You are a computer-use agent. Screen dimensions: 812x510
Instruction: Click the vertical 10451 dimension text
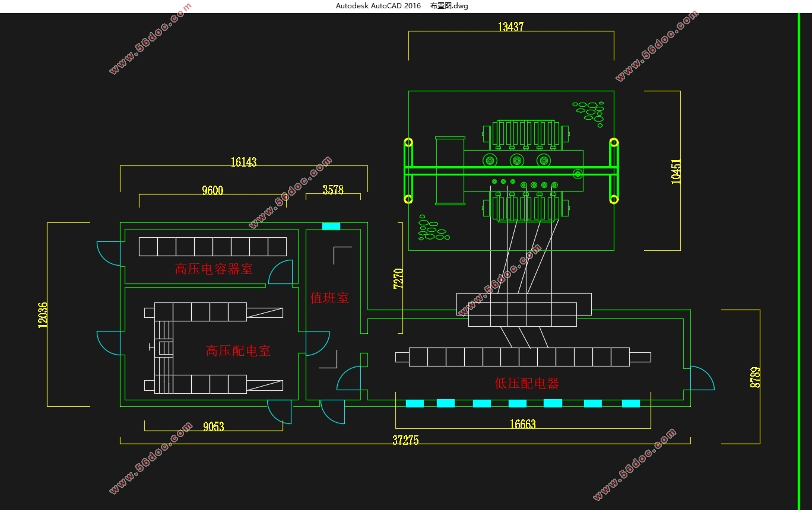677,171
